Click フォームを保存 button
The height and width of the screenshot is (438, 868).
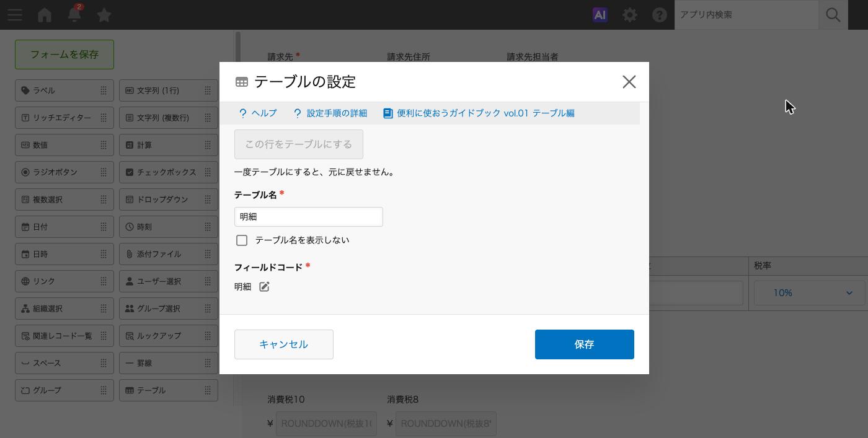point(64,55)
